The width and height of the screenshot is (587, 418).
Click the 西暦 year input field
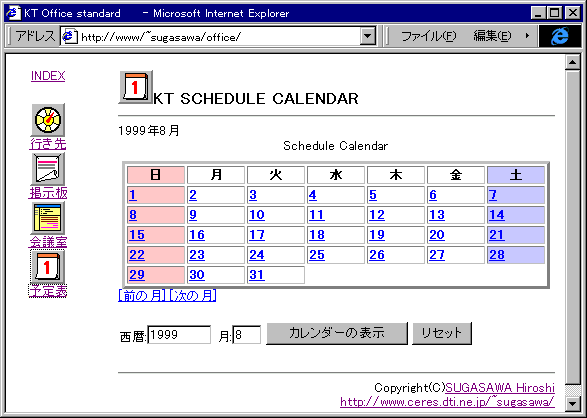pos(179,335)
